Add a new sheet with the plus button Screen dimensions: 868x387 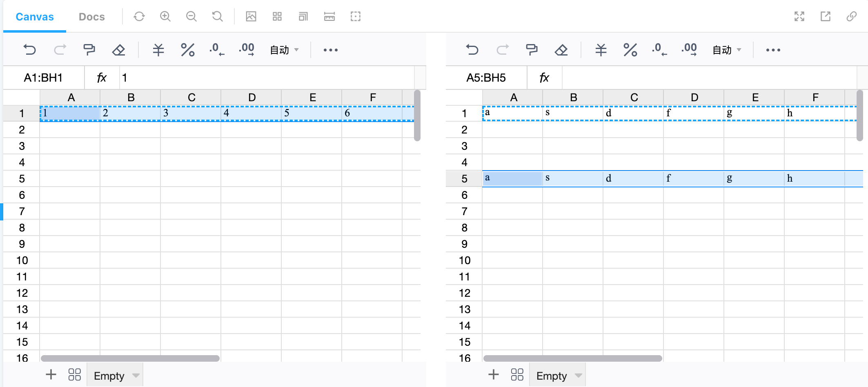tap(51, 374)
